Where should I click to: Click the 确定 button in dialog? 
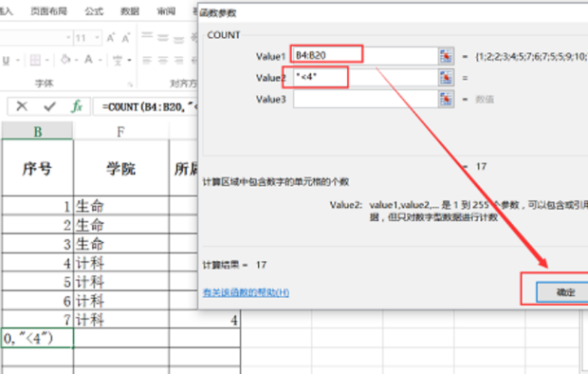coord(562,291)
